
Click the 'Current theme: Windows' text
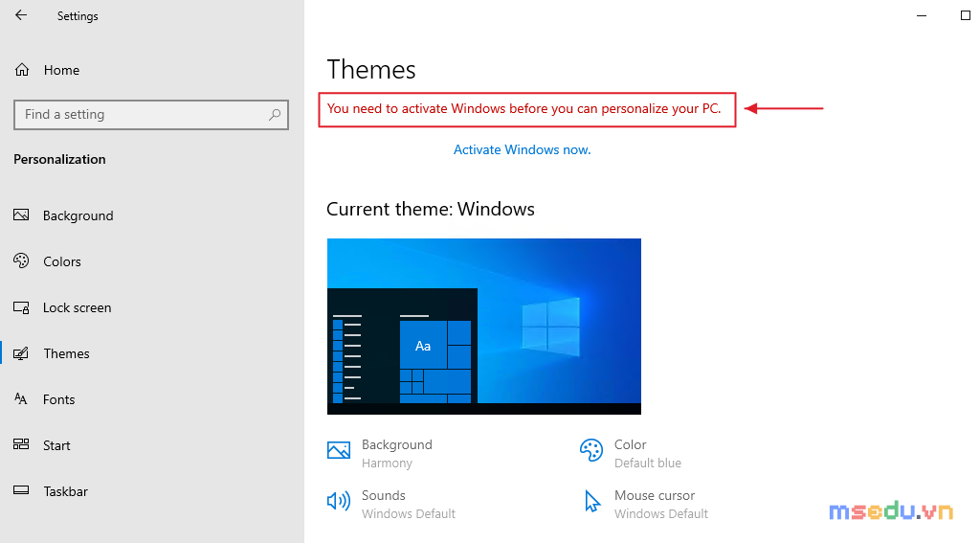click(x=431, y=209)
